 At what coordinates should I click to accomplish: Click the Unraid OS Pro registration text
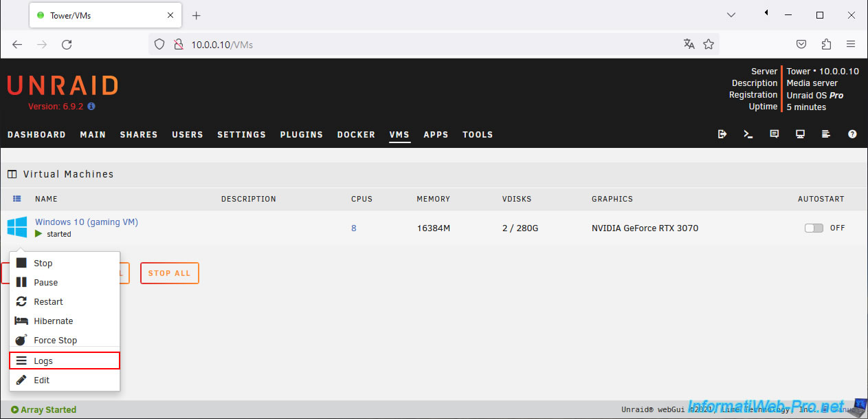pos(815,95)
